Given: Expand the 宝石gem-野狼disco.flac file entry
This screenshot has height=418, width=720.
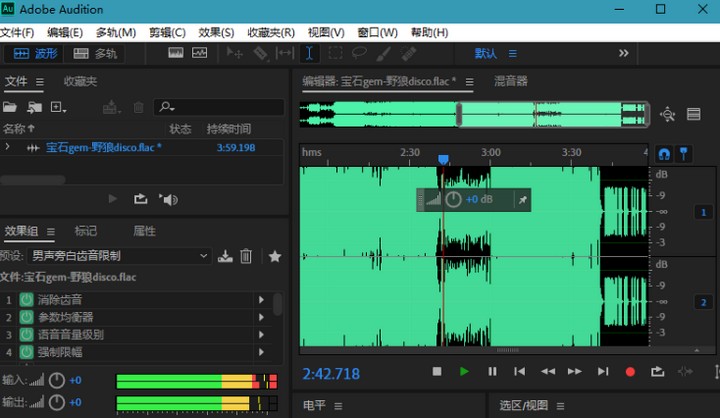Looking at the screenshot, I should pyautogui.click(x=8, y=147).
